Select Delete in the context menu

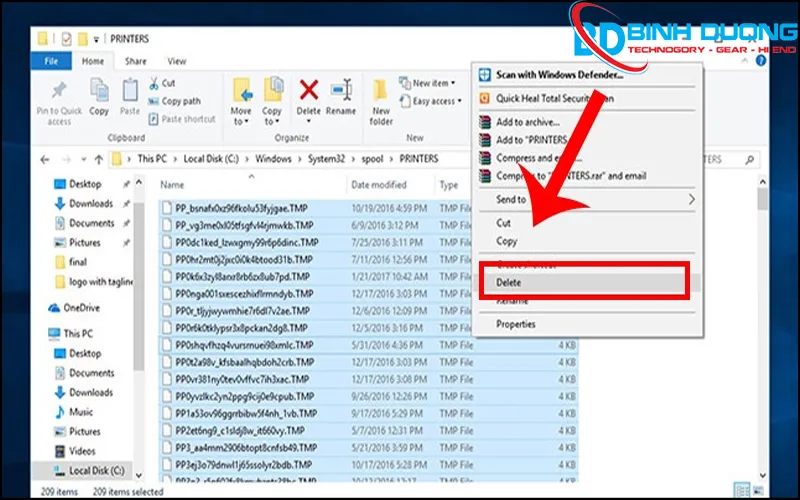(585, 283)
